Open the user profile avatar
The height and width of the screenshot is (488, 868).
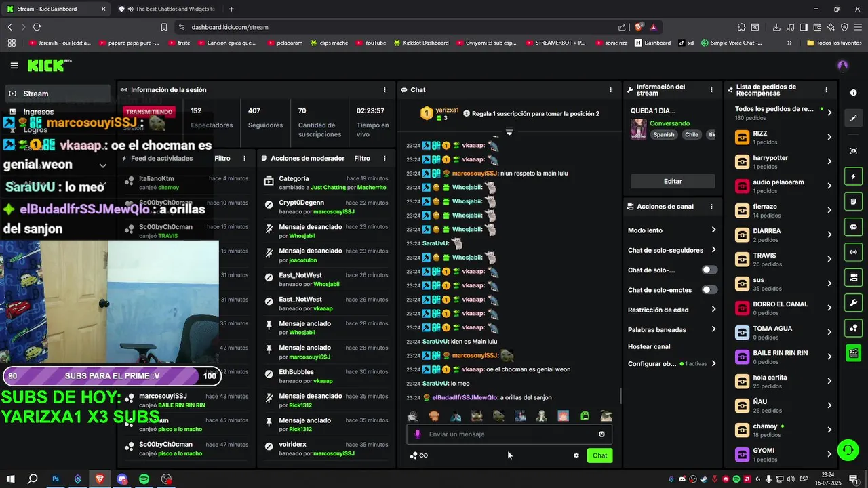[x=843, y=65]
